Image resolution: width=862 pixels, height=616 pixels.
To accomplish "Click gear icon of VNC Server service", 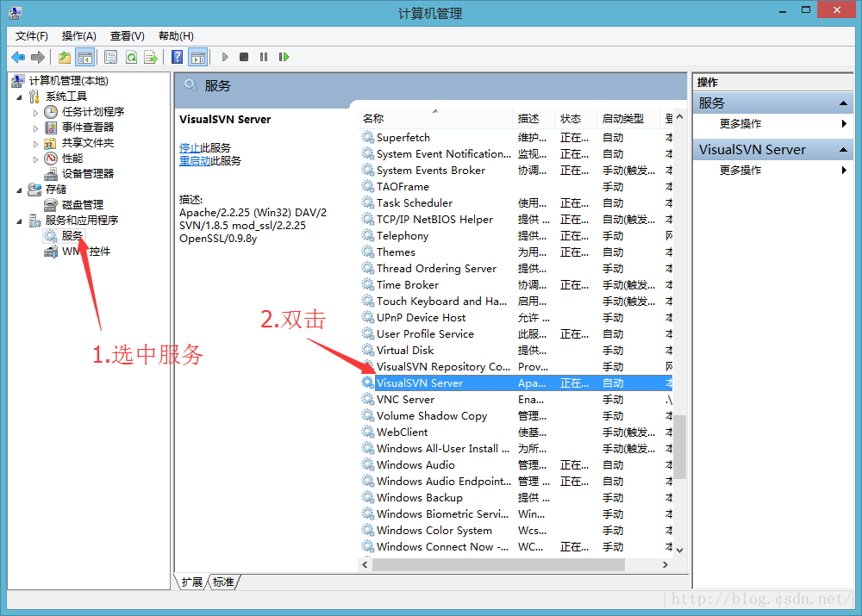I will click(x=368, y=399).
